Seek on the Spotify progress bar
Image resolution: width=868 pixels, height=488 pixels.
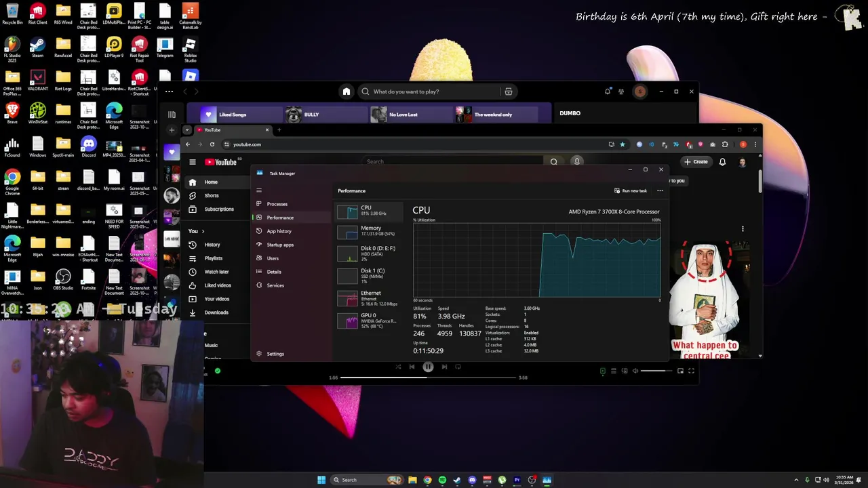click(x=428, y=378)
